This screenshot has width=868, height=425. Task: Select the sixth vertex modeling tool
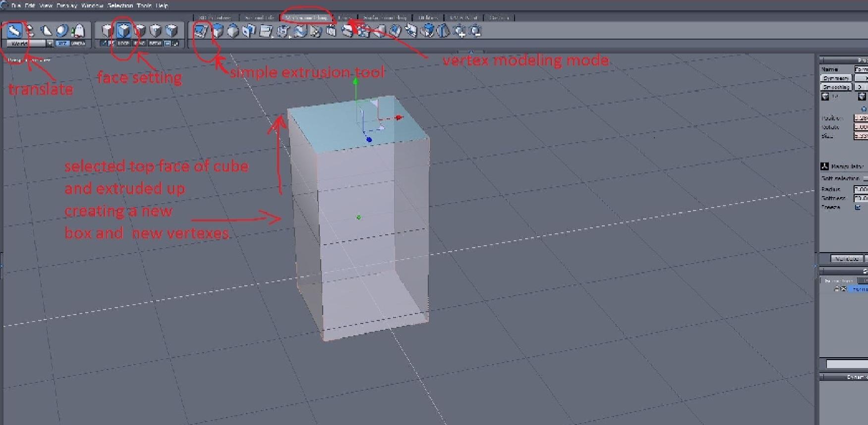coord(283,31)
